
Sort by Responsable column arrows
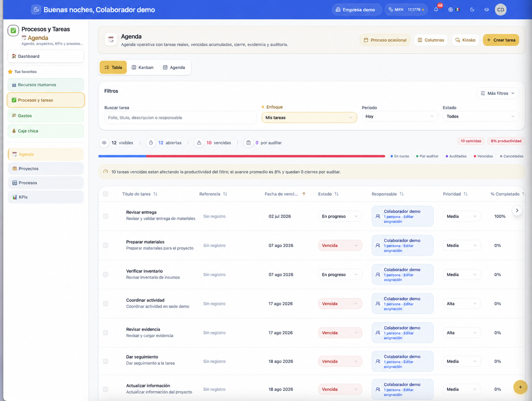click(402, 194)
